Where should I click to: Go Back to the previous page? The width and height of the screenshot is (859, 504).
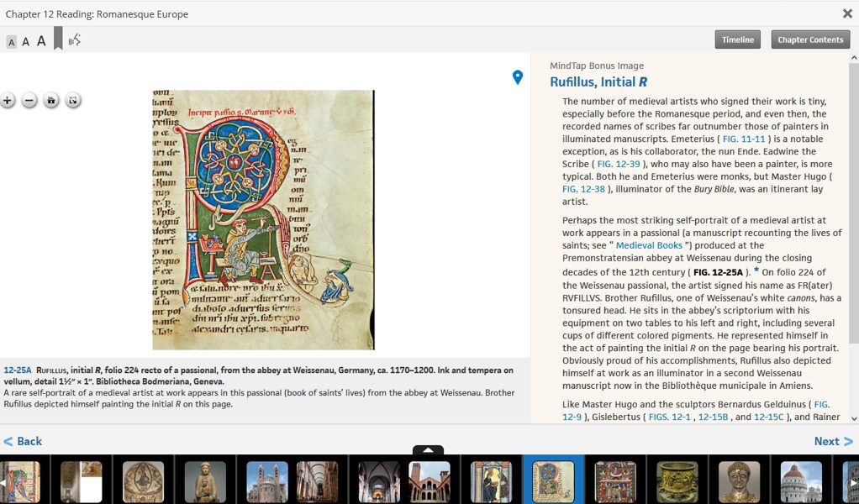(23, 441)
